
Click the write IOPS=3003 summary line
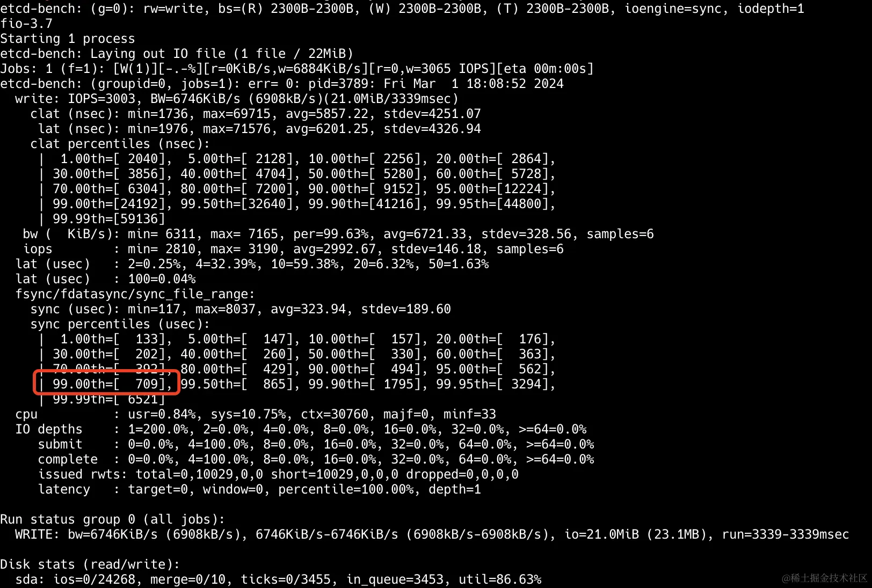[236, 99]
